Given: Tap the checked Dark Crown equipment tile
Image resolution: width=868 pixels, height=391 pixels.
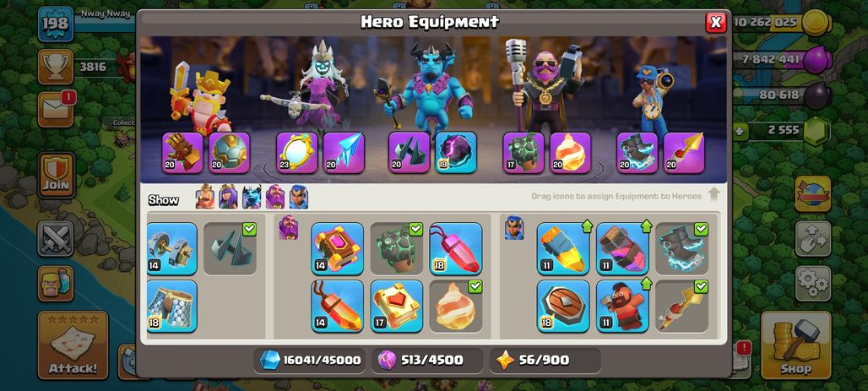Looking at the screenshot, I should pyautogui.click(x=230, y=248).
